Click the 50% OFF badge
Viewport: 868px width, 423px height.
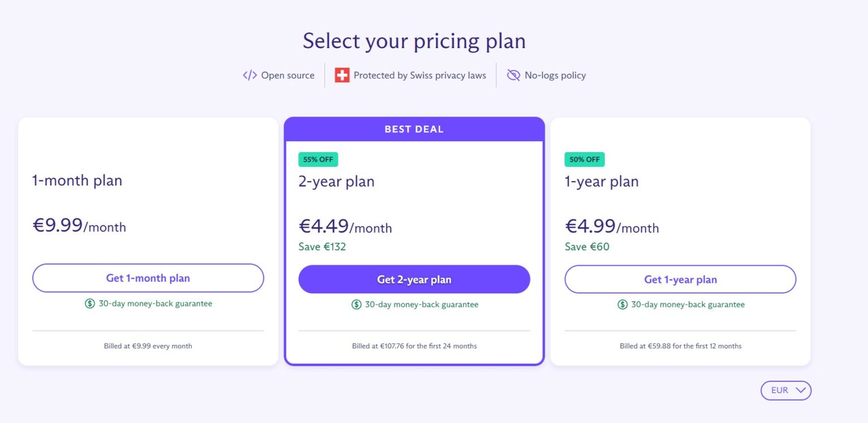click(x=584, y=159)
